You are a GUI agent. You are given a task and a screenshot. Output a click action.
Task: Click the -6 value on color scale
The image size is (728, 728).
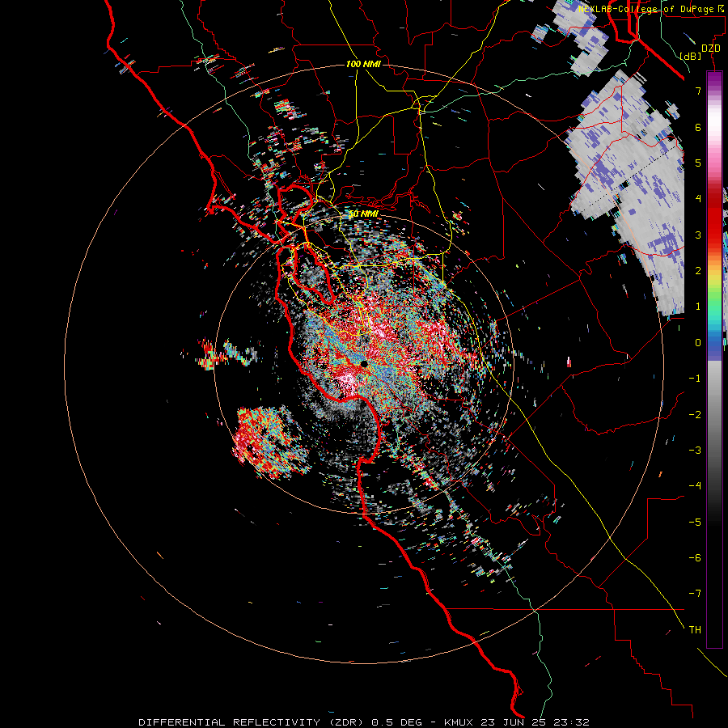click(x=695, y=558)
